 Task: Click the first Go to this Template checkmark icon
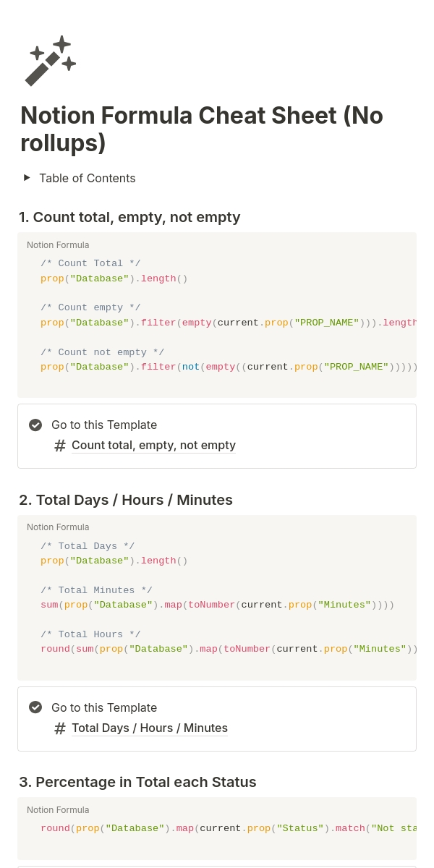click(35, 425)
